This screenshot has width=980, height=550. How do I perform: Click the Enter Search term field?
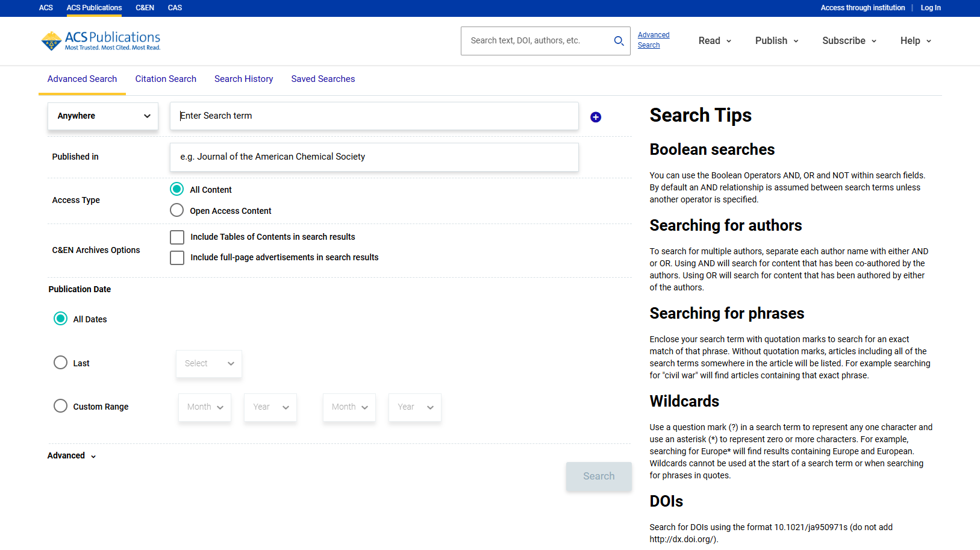point(374,116)
